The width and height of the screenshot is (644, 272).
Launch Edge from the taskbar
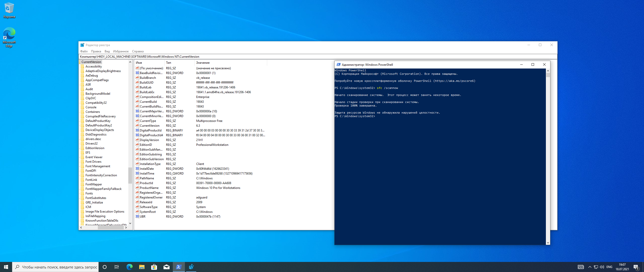click(x=129, y=267)
